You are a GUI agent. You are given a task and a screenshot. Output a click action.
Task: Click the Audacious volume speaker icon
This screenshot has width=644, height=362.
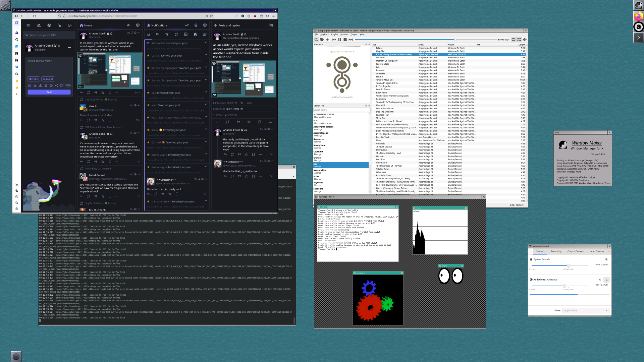[525, 40]
